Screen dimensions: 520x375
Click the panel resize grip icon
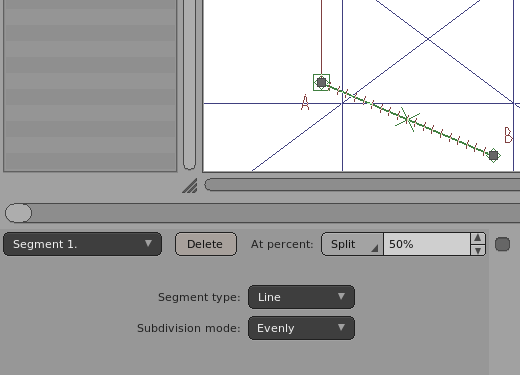coord(190,186)
